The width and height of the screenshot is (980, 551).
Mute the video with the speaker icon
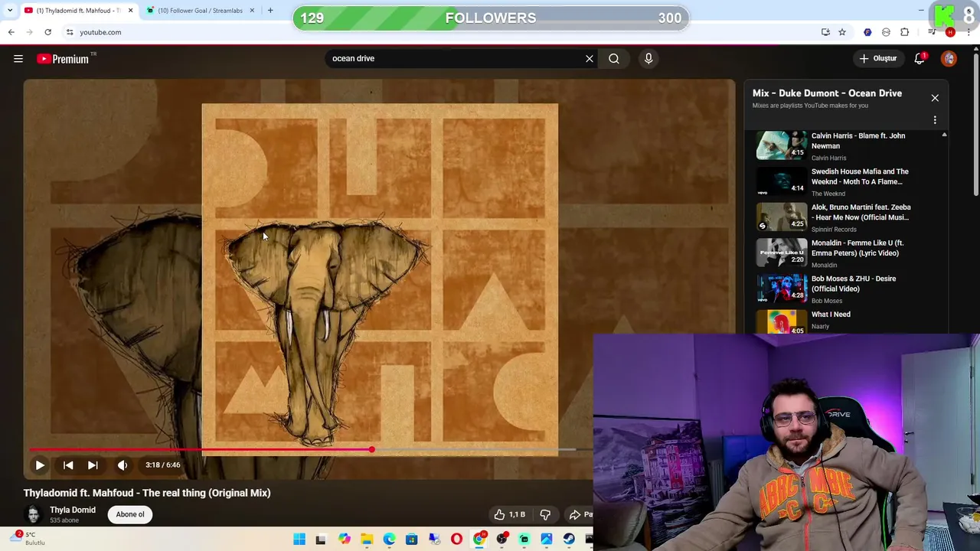click(122, 465)
